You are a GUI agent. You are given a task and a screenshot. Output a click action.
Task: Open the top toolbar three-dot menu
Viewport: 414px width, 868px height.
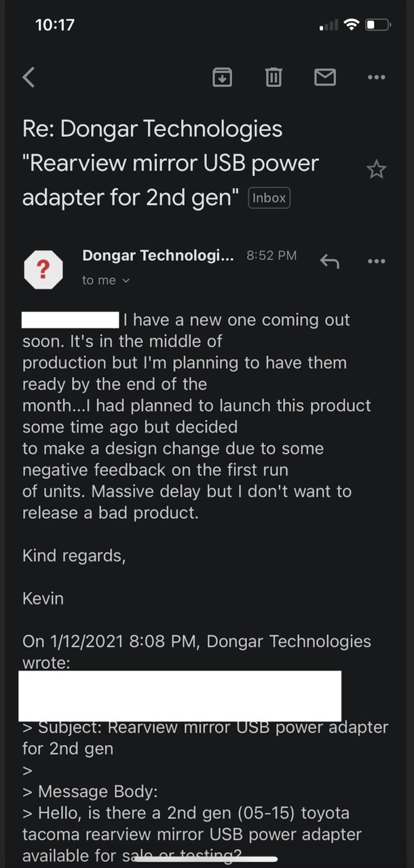click(x=376, y=77)
